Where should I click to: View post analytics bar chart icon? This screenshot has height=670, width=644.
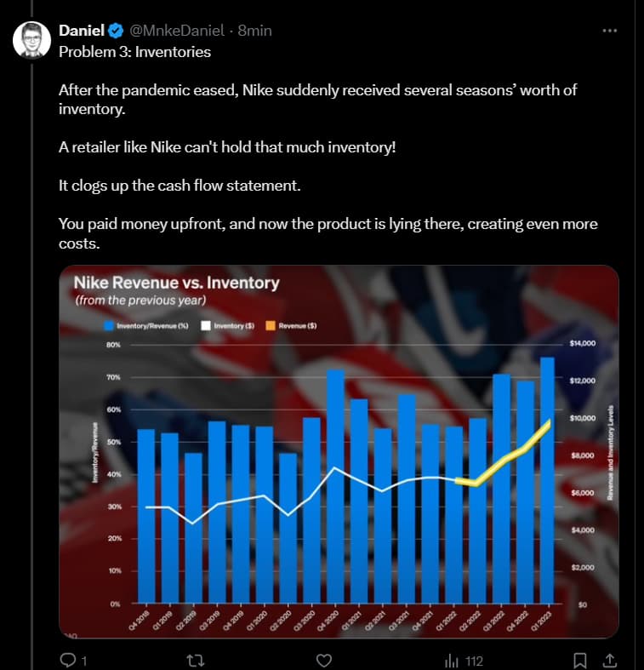click(453, 660)
